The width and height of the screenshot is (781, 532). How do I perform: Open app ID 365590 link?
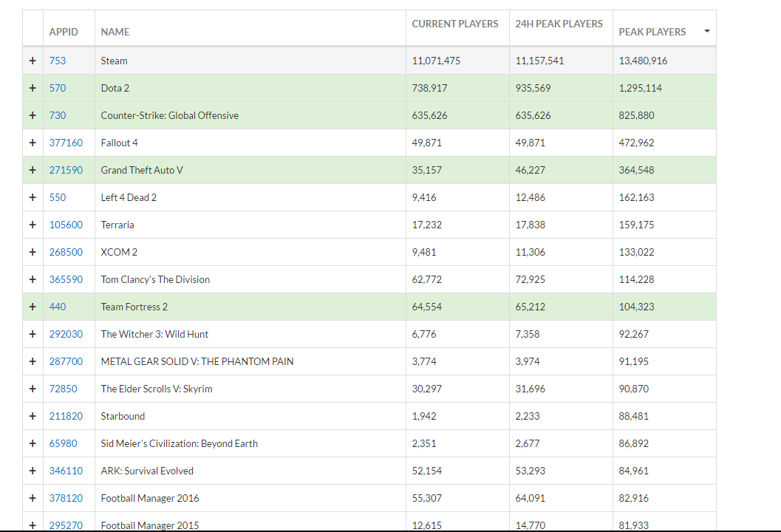[x=66, y=279]
